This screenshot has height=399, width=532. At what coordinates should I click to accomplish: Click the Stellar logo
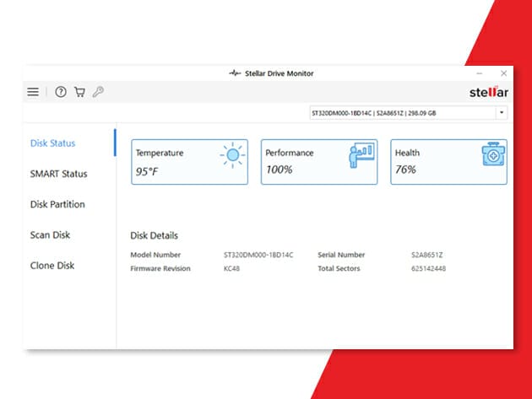click(488, 92)
